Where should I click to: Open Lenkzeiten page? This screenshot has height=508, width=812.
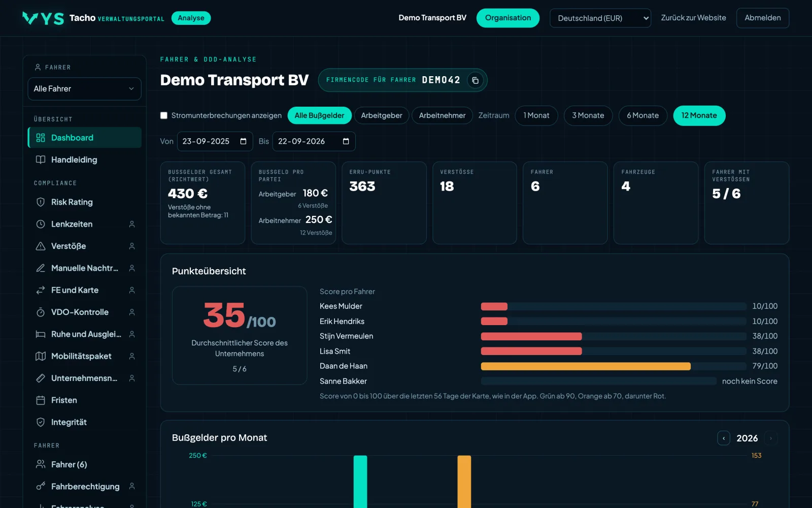(x=84, y=224)
